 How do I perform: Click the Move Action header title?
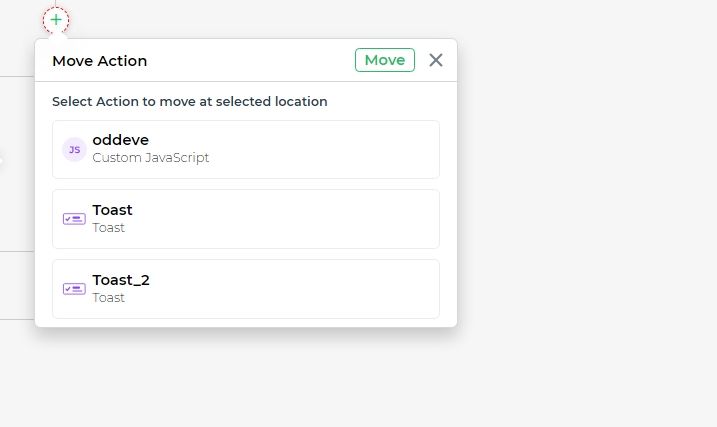(100, 61)
